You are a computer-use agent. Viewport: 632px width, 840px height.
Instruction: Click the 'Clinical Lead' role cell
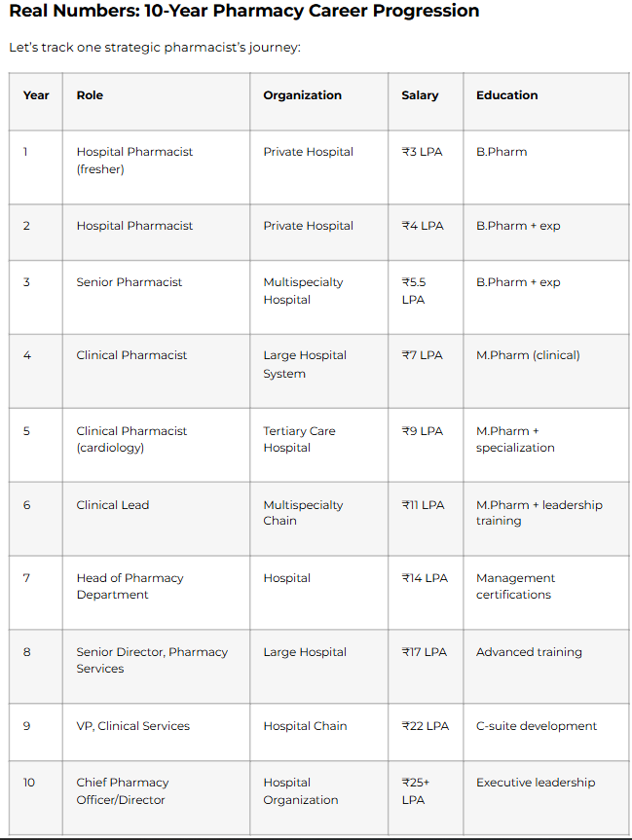click(x=113, y=505)
